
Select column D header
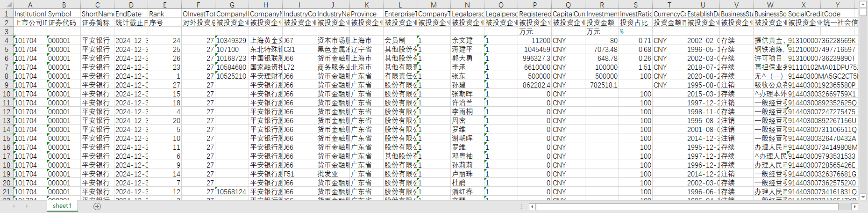point(131,5)
